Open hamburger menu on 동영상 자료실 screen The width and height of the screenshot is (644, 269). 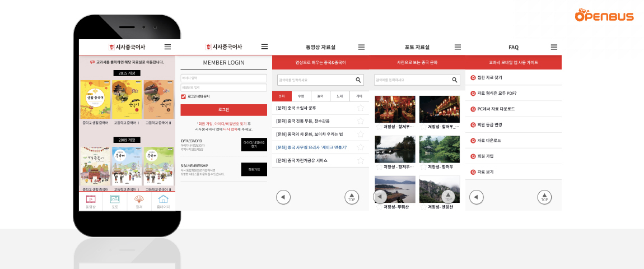pos(361,47)
